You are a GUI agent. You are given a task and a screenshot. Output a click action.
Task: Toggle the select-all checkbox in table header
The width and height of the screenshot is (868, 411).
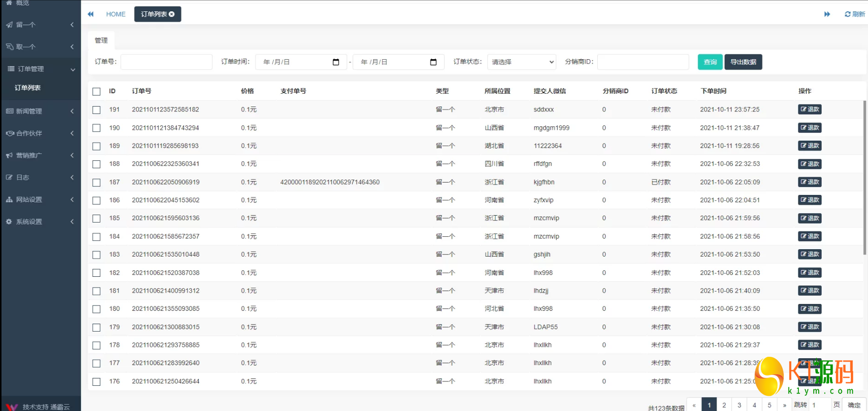click(x=97, y=91)
